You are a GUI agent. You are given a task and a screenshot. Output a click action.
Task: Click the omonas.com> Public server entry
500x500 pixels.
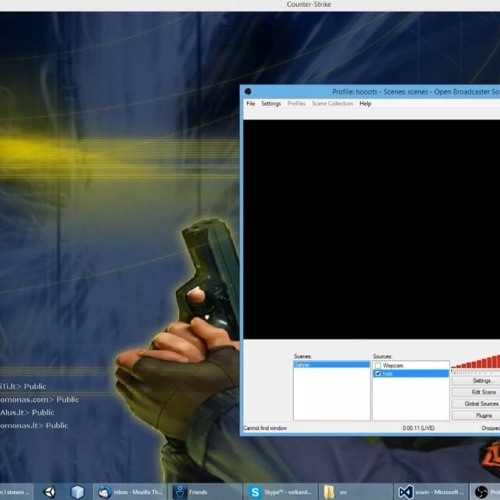coord(39,400)
